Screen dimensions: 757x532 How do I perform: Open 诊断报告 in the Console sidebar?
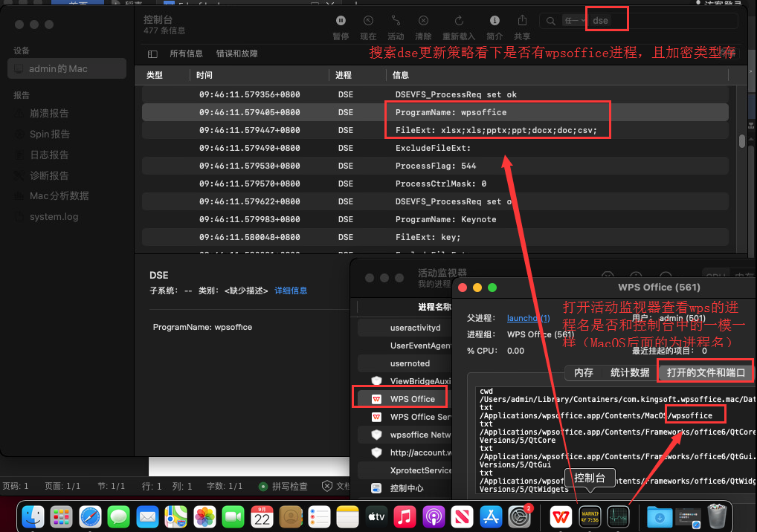[49, 175]
